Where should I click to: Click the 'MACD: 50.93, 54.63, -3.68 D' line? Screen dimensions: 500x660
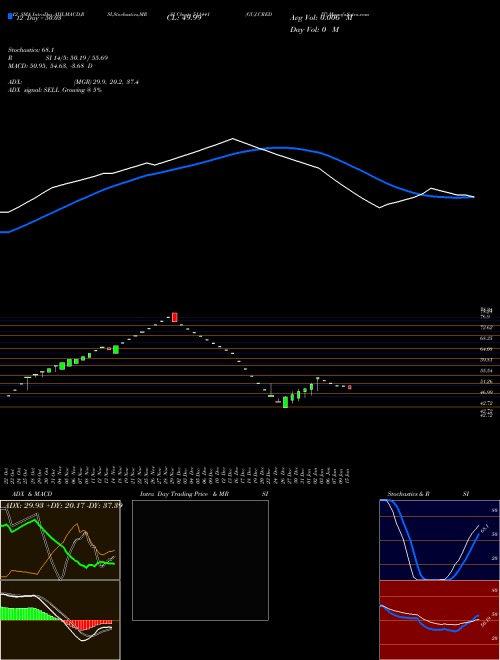(51, 66)
